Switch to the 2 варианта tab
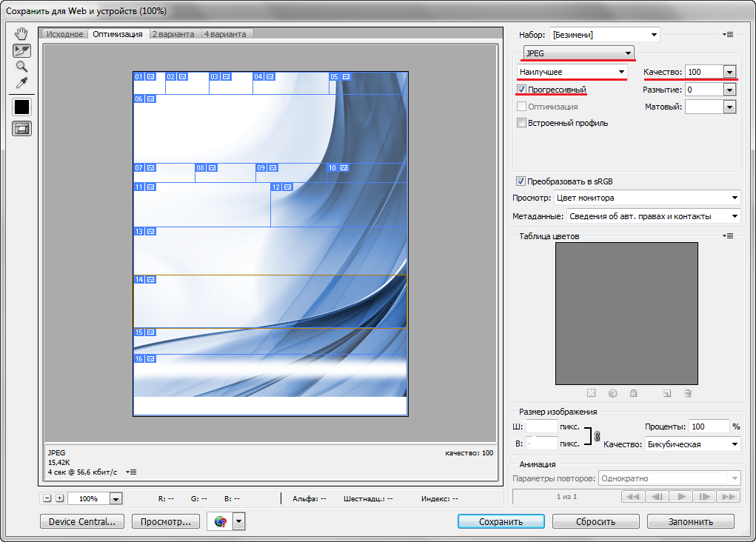Image resolution: width=756 pixels, height=542 pixels. (x=173, y=34)
